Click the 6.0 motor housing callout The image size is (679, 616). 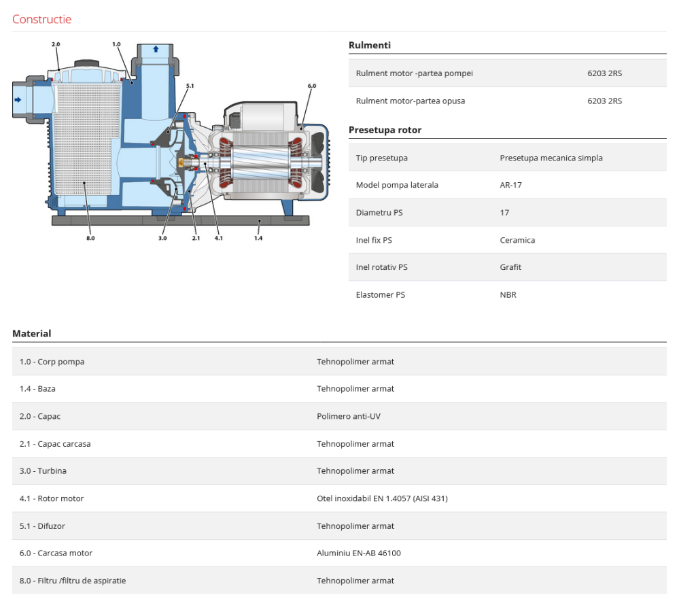click(x=311, y=86)
